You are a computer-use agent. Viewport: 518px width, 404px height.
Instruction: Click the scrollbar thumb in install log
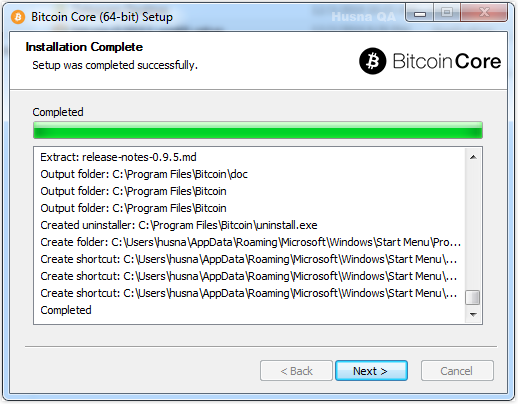[473, 297]
